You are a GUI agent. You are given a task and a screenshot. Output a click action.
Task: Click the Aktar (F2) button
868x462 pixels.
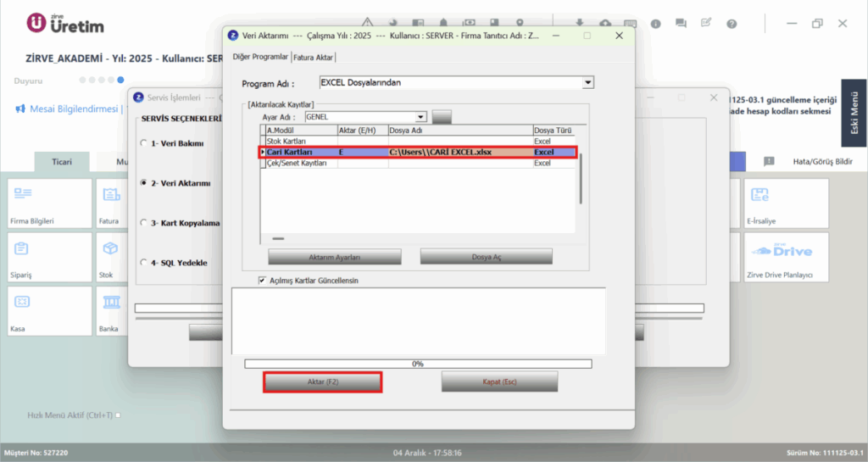tap(323, 381)
